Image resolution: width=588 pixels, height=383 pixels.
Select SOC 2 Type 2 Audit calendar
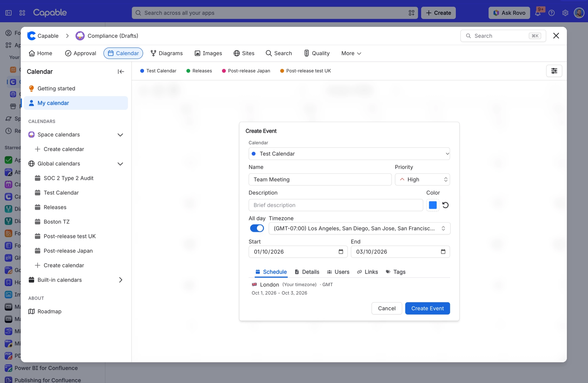coord(69,178)
